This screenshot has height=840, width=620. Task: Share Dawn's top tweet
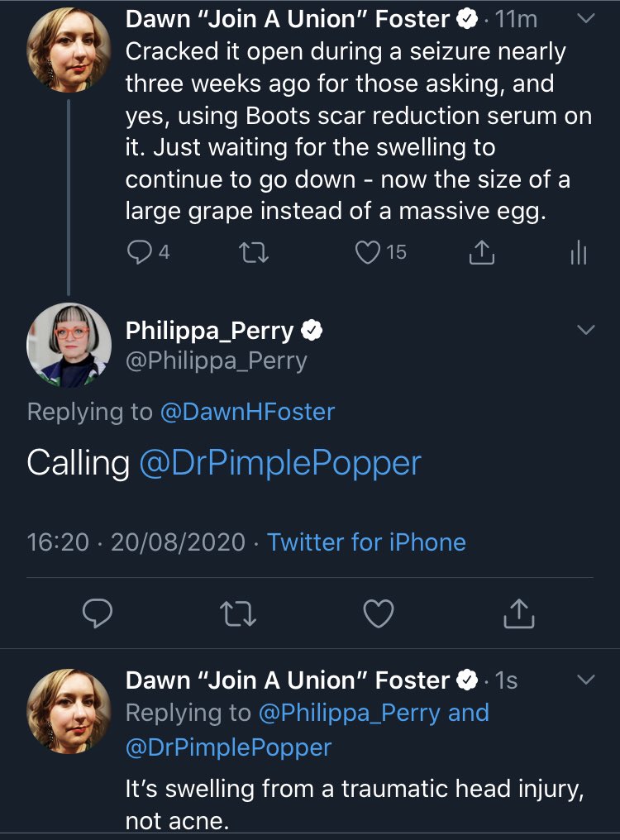point(480,252)
